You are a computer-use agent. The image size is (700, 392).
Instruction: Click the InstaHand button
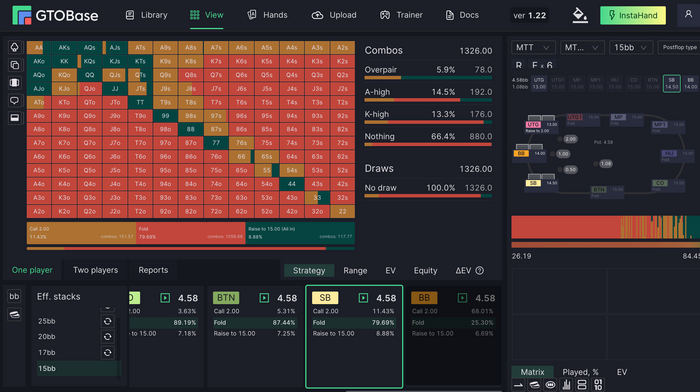(x=633, y=15)
